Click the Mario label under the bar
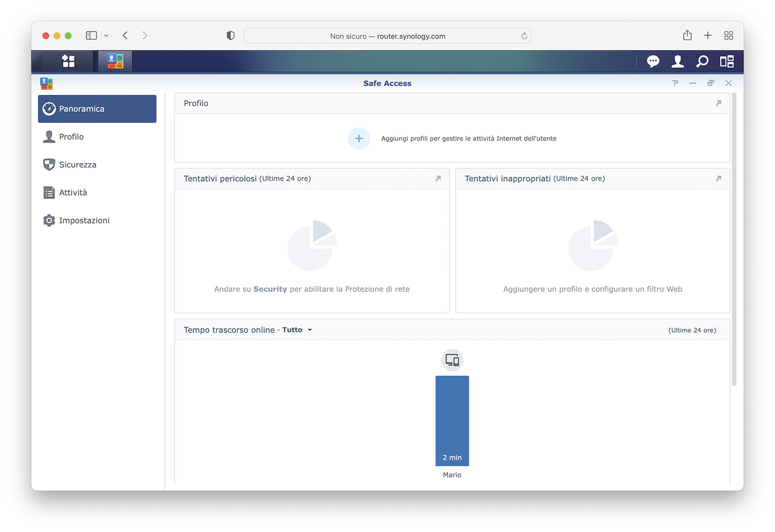Image resolution: width=775 pixels, height=532 pixels. click(452, 475)
